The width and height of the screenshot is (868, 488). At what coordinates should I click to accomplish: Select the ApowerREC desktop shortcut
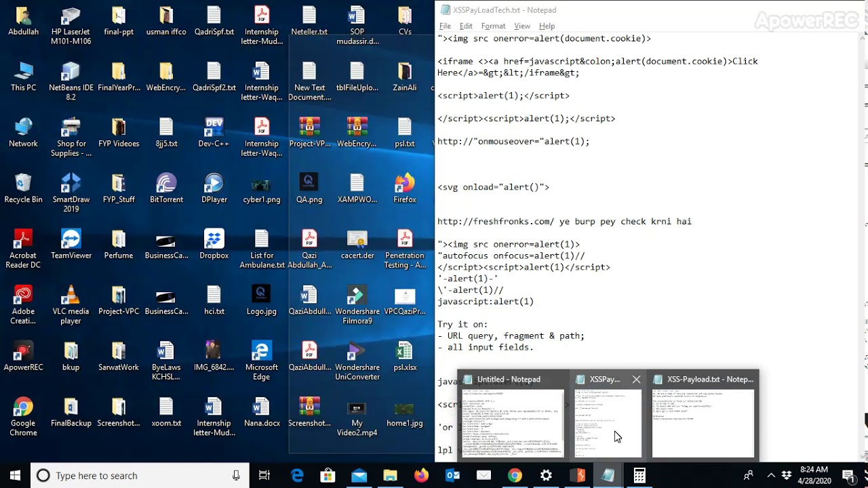(23, 356)
